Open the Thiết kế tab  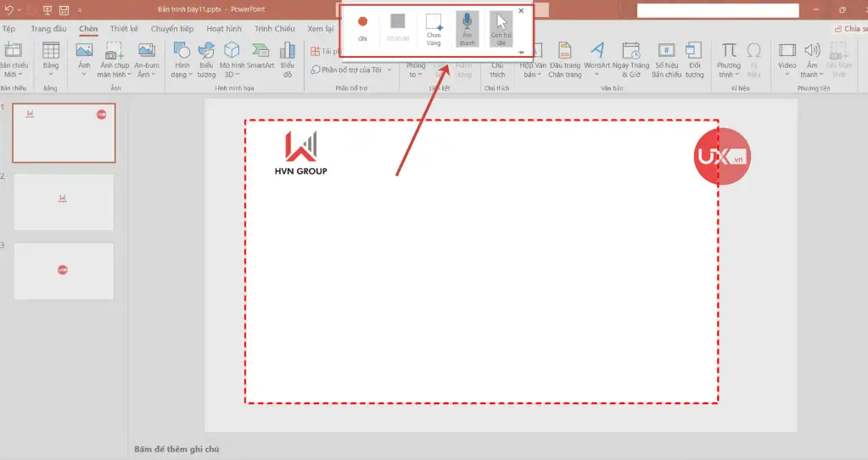[x=124, y=28]
